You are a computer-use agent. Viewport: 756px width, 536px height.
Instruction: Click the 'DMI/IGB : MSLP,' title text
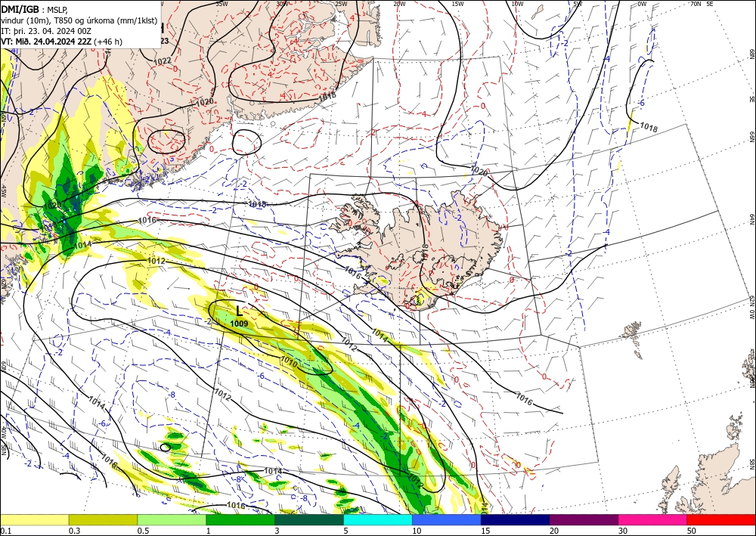35,8
